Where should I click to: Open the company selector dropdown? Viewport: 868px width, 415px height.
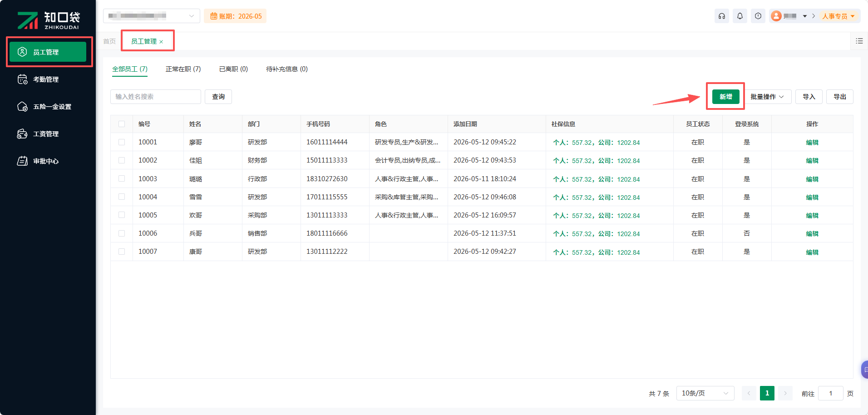point(152,16)
